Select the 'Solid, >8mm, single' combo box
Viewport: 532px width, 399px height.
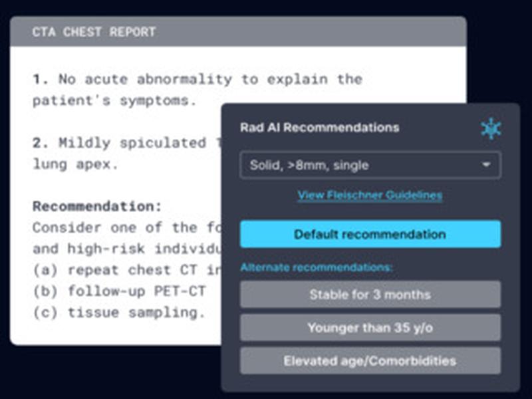coord(370,165)
